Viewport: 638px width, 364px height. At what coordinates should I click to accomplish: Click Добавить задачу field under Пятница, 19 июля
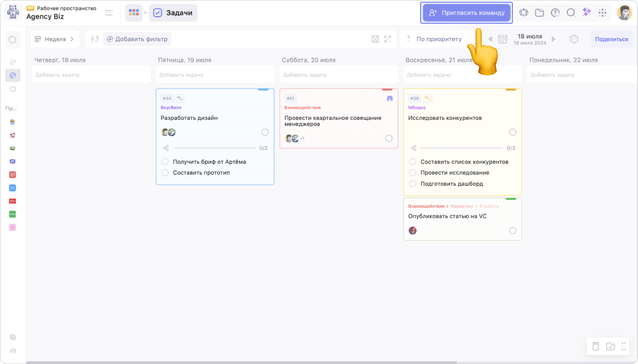[x=215, y=75]
